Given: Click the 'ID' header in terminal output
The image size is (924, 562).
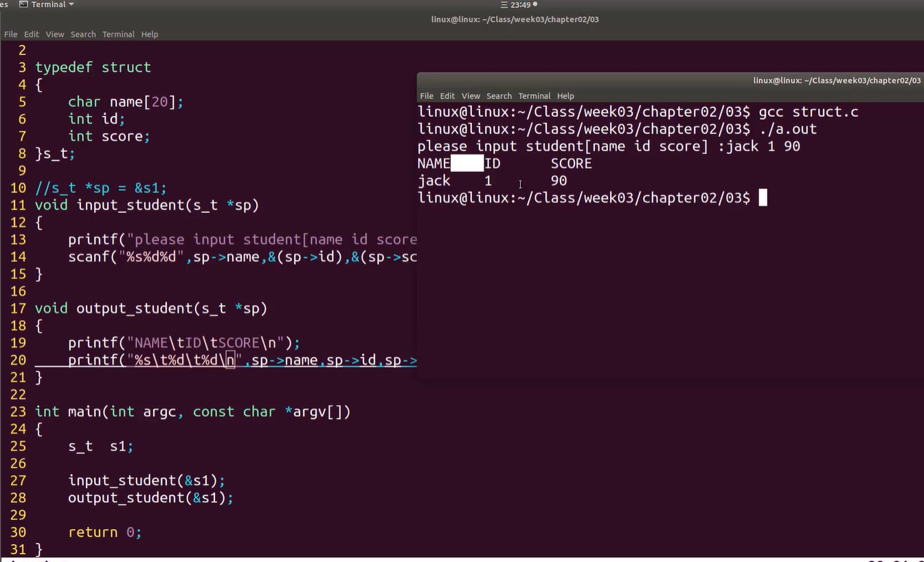Looking at the screenshot, I should coord(493,164).
